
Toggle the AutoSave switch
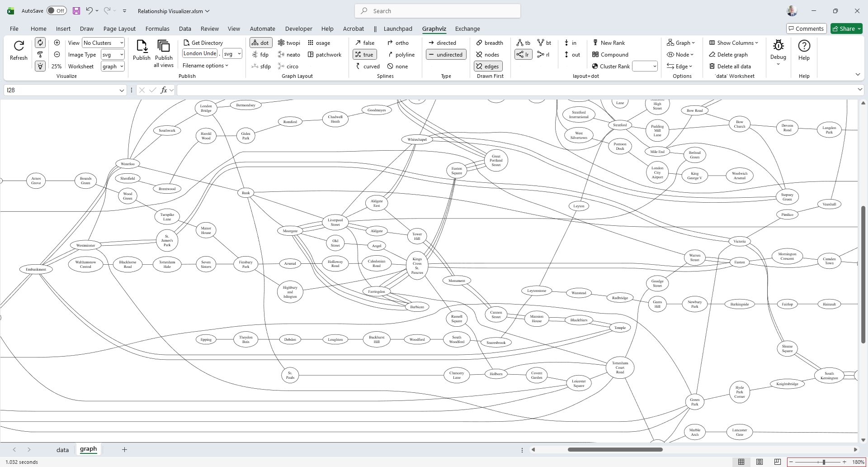57,11
